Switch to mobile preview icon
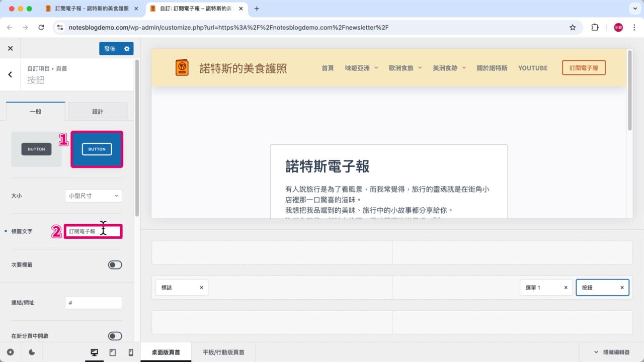This screenshot has width=644, height=362. point(130,352)
